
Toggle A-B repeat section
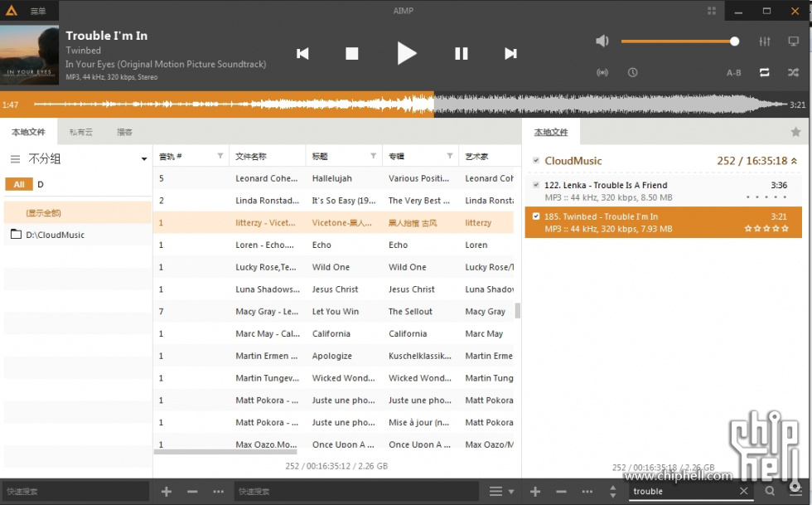coord(733,73)
